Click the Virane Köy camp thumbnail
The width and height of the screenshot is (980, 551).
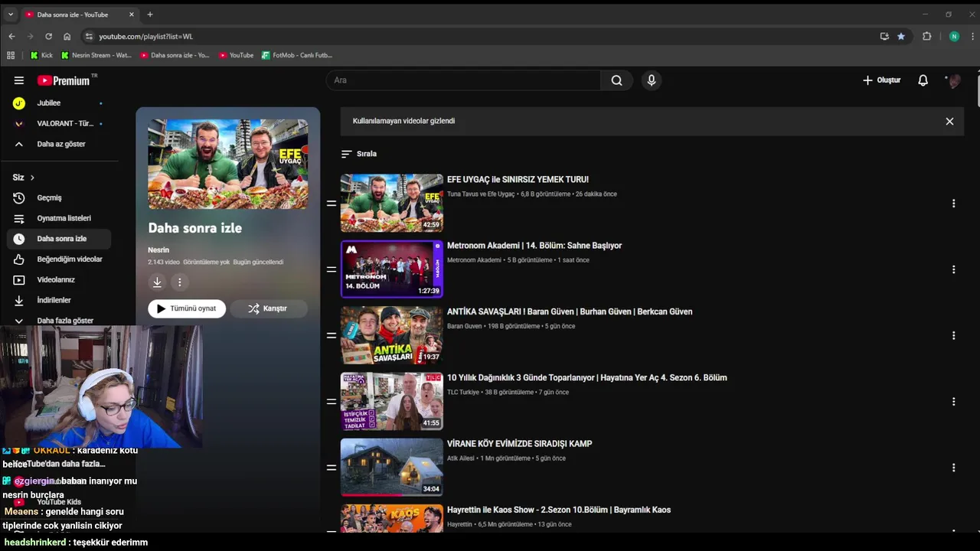392,468
